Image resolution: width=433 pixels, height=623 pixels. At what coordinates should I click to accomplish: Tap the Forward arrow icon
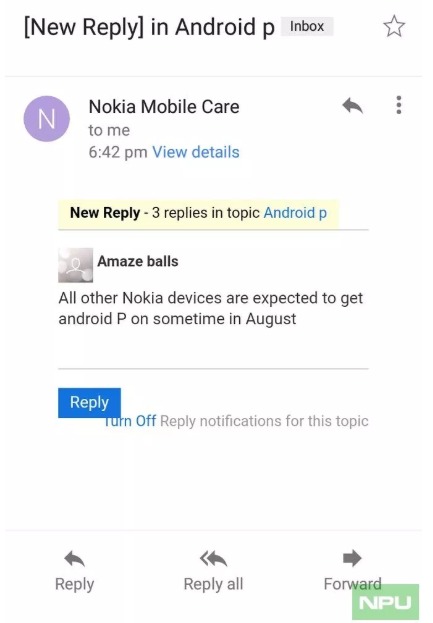(x=352, y=558)
